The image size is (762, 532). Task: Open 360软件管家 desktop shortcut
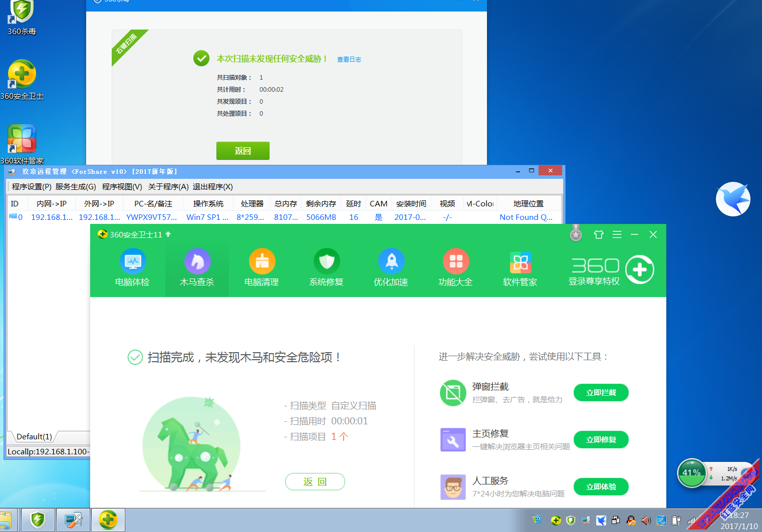(22, 144)
